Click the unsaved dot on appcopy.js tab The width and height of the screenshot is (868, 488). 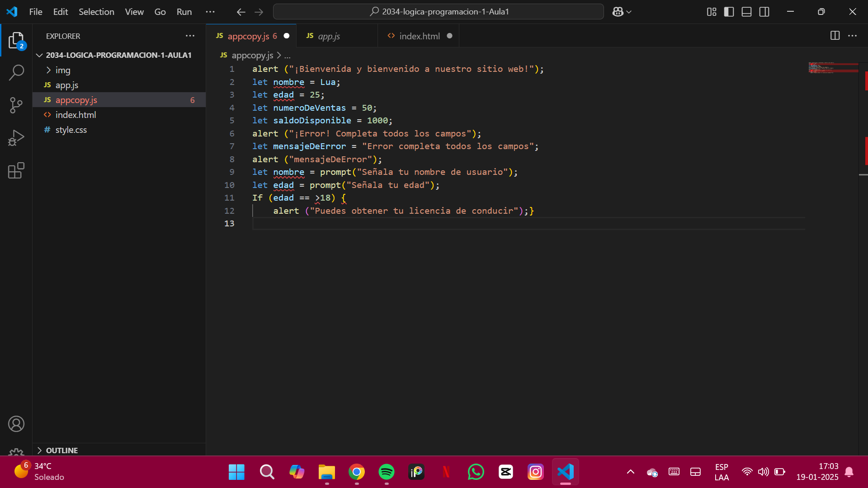287,36
